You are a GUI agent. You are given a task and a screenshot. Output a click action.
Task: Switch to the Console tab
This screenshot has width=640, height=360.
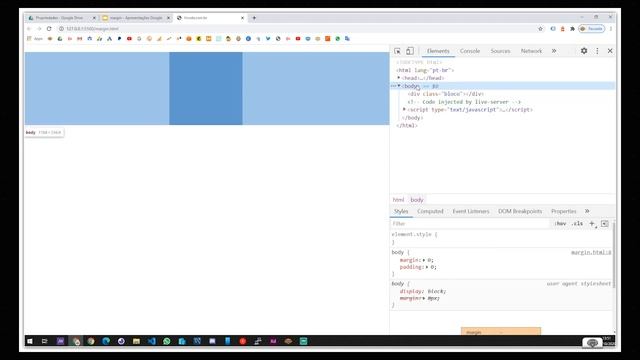coord(470,51)
